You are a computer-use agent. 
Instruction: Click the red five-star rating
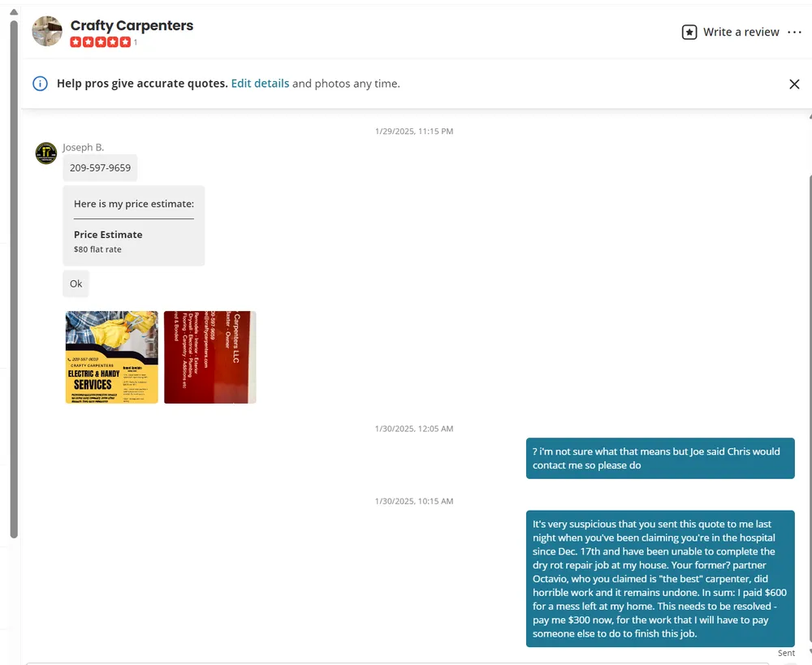pyautogui.click(x=100, y=42)
